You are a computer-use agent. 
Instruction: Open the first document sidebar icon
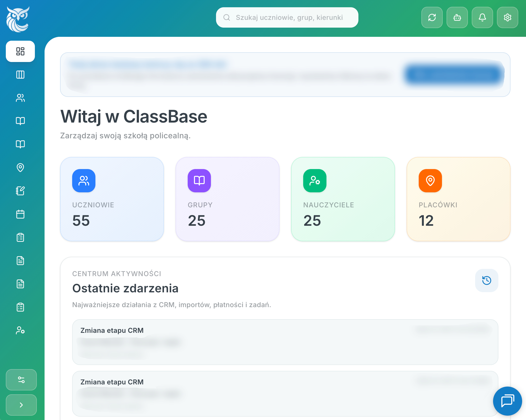coord(20,261)
